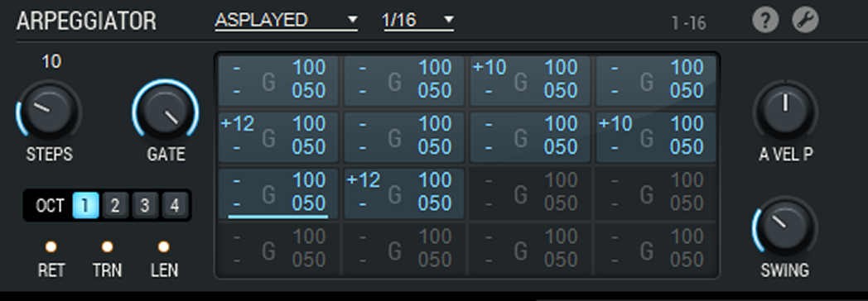
Task: Select octave range 1
Action: (x=85, y=205)
